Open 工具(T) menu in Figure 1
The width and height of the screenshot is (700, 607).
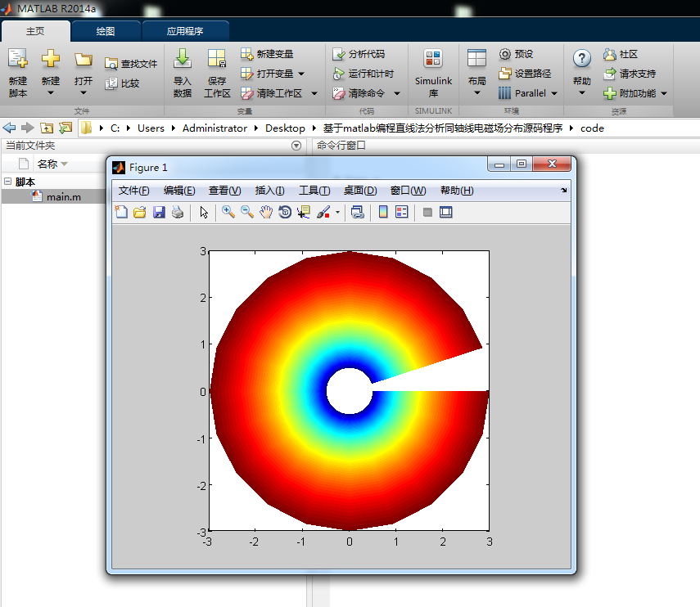314,191
